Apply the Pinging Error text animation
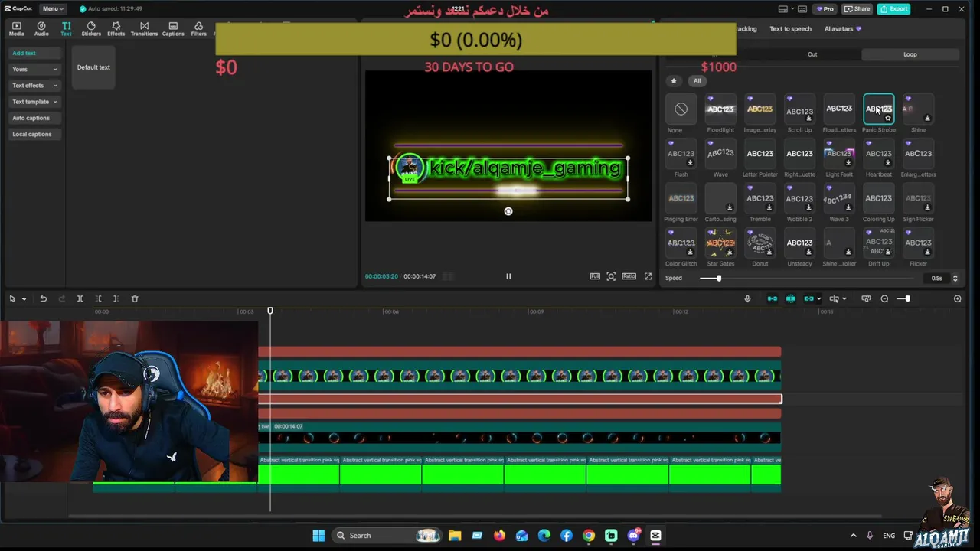 coord(681,198)
